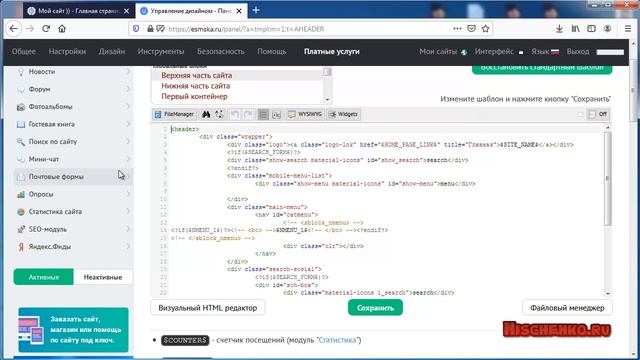Open Визуальный HTML редактор

tap(208, 308)
